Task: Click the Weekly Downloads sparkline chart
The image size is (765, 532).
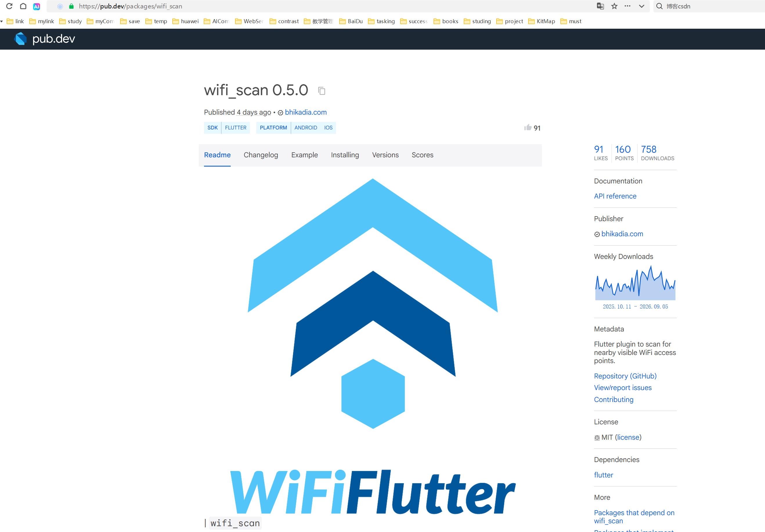Action: tap(635, 283)
